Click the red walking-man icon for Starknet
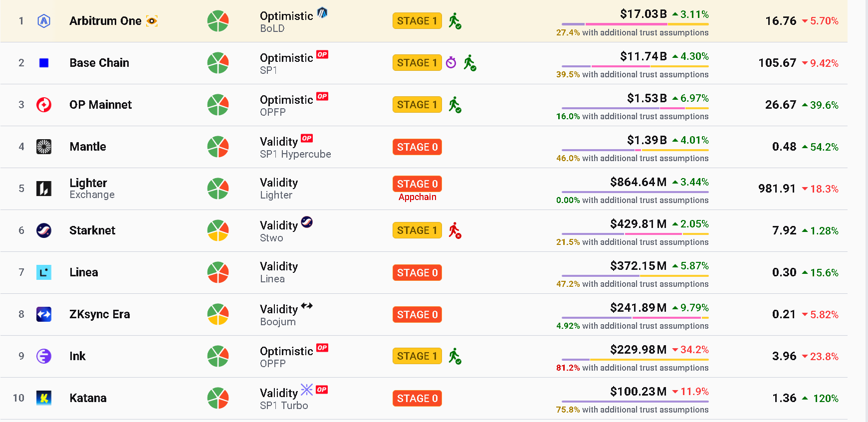 [x=454, y=230]
